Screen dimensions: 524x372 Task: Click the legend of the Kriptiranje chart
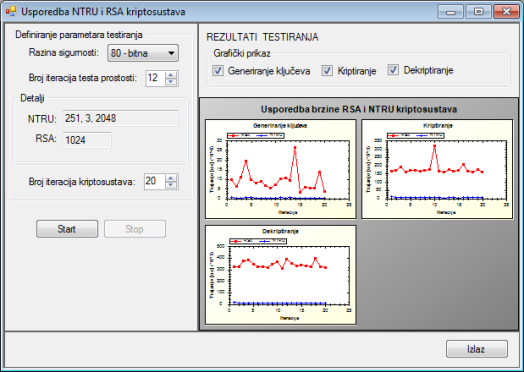tap(415, 135)
